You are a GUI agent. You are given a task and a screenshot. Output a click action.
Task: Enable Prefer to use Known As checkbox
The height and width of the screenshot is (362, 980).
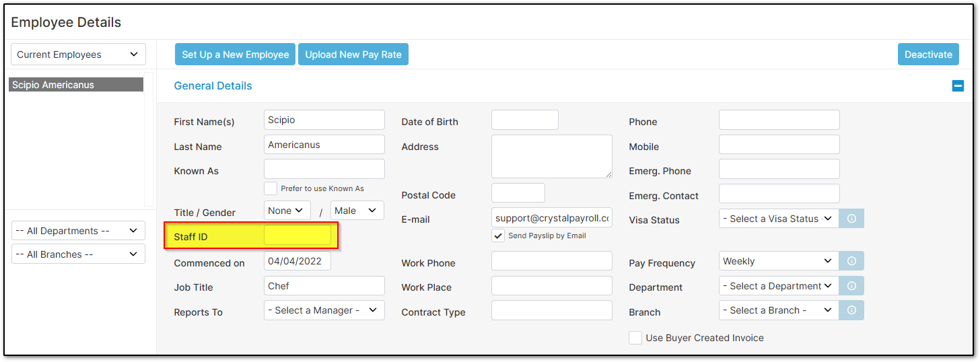(271, 188)
